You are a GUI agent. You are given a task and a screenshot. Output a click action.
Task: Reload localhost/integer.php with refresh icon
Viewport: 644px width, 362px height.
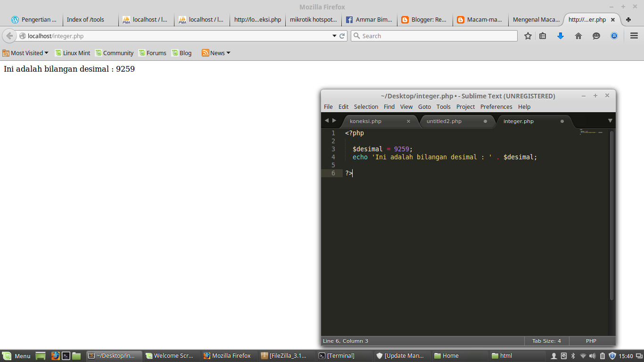tap(341, 36)
